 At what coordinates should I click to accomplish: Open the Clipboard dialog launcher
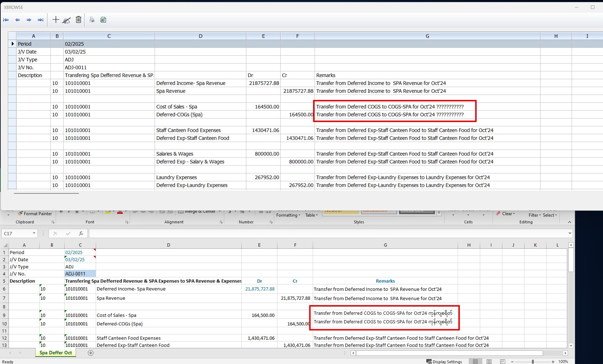[x=53, y=222]
